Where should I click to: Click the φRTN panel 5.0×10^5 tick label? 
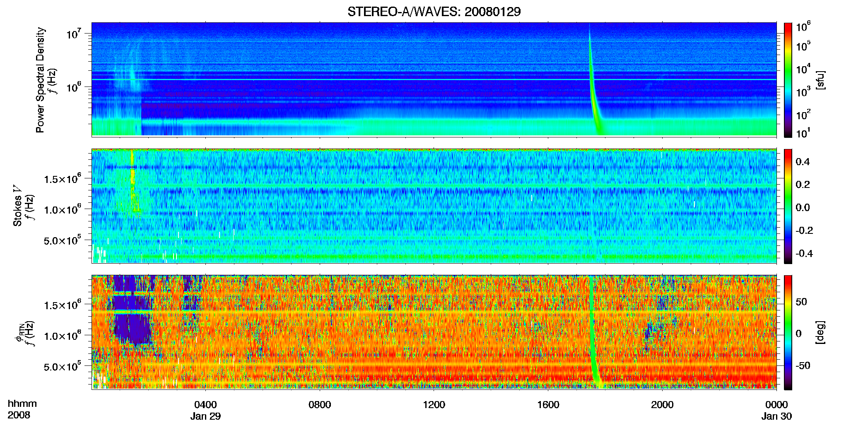[x=63, y=366]
